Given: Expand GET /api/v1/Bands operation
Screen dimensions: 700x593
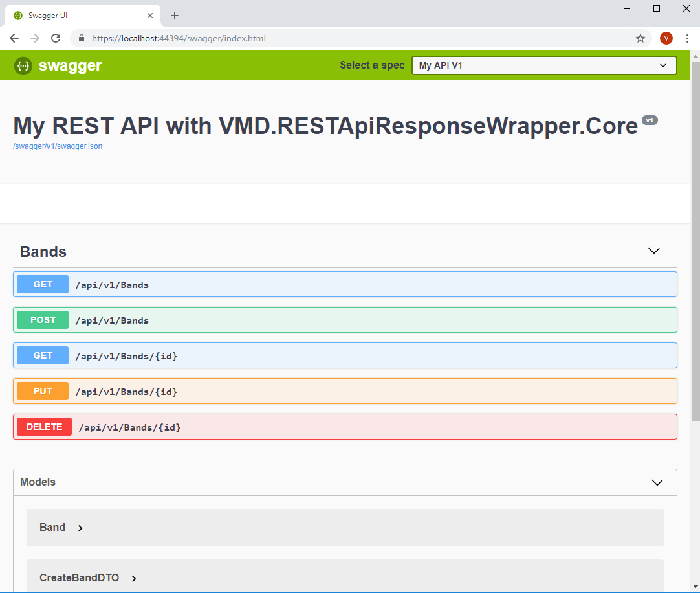Looking at the screenshot, I should (x=345, y=284).
